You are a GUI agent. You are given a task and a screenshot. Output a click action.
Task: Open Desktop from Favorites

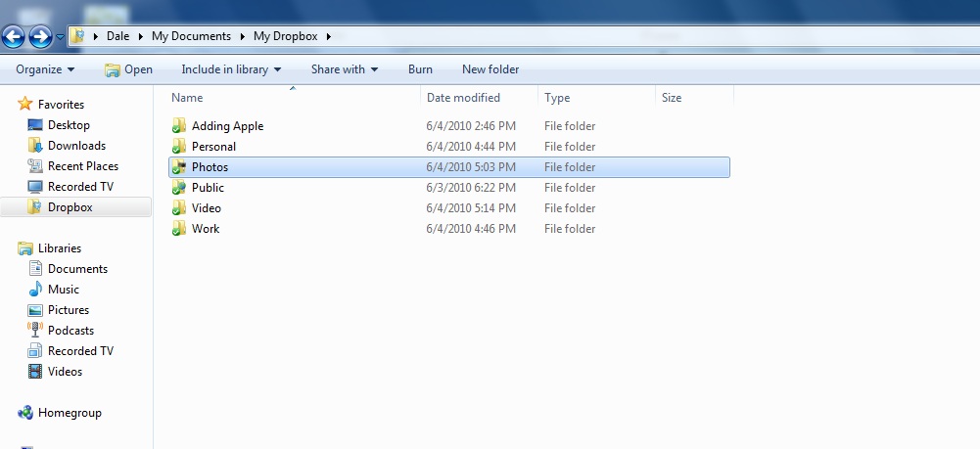[69, 125]
